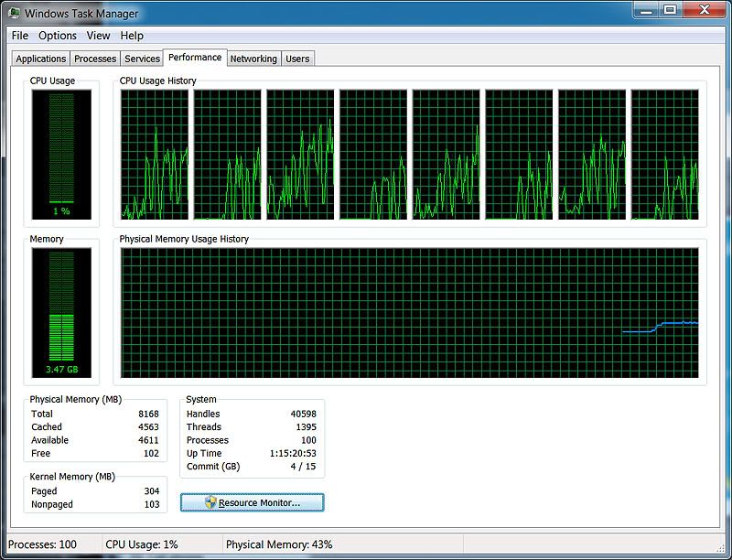Switch to the Applications tab
Screen dimensions: 732x560
click(40, 58)
